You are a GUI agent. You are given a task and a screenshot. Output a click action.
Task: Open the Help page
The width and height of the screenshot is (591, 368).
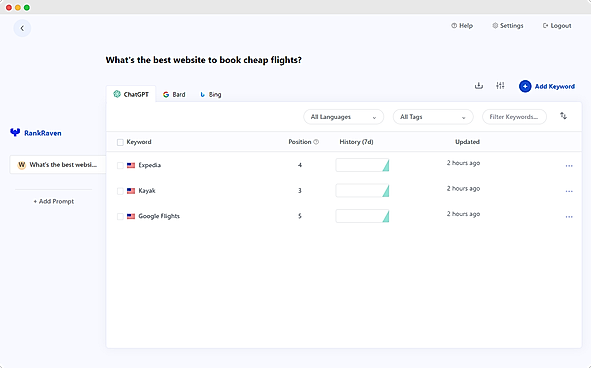click(462, 26)
